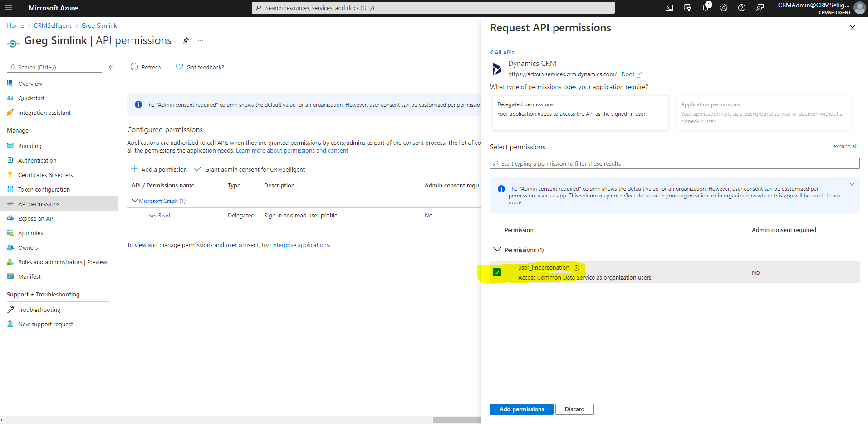This screenshot has width=868, height=424.
Task: Collapse the Microsoft Graph (1) group
Action: click(x=135, y=201)
